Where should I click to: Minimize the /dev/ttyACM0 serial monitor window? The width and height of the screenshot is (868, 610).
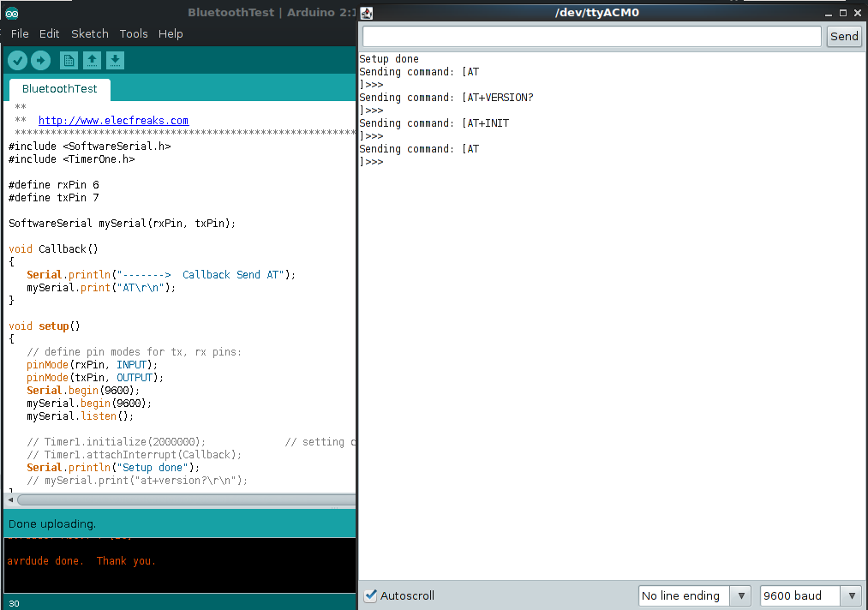pyautogui.click(x=829, y=14)
